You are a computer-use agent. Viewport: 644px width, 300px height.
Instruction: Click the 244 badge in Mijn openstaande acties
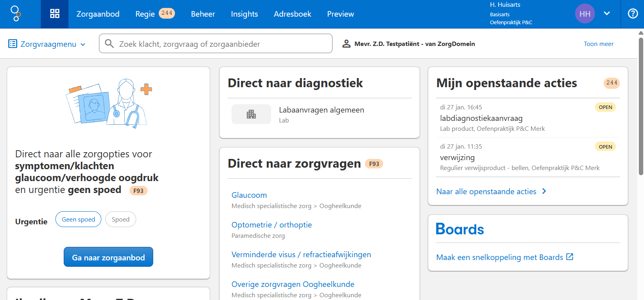click(x=612, y=83)
